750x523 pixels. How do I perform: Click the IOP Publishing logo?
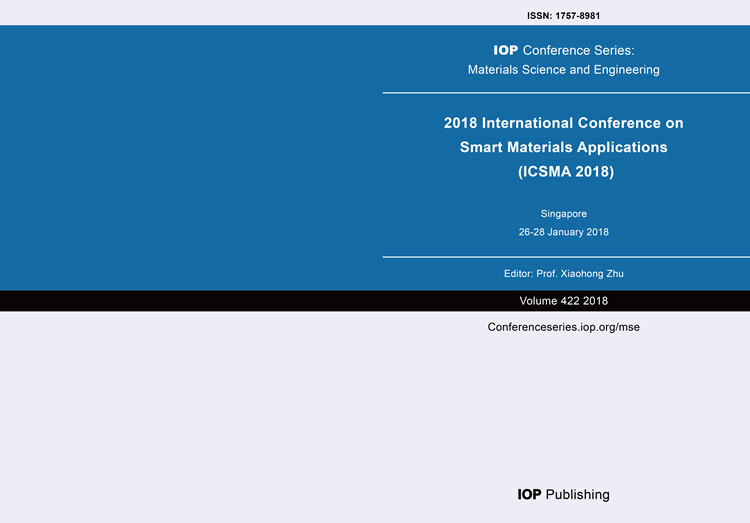(x=563, y=494)
